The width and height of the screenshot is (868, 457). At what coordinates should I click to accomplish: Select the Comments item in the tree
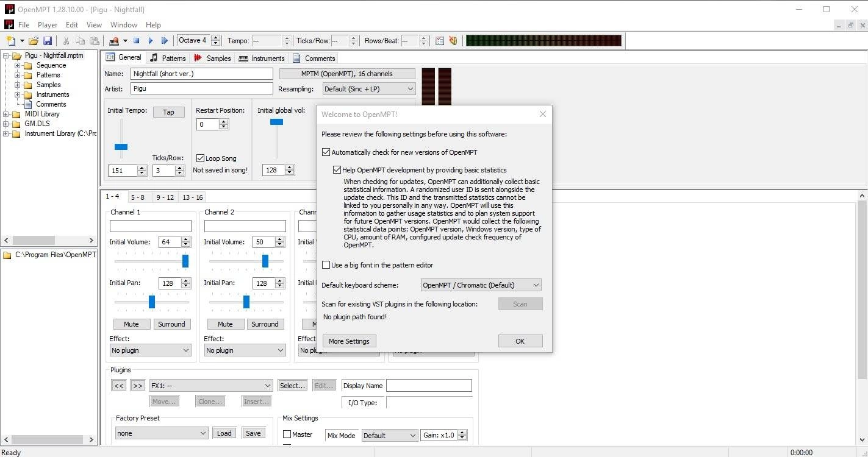pos(51,104)
